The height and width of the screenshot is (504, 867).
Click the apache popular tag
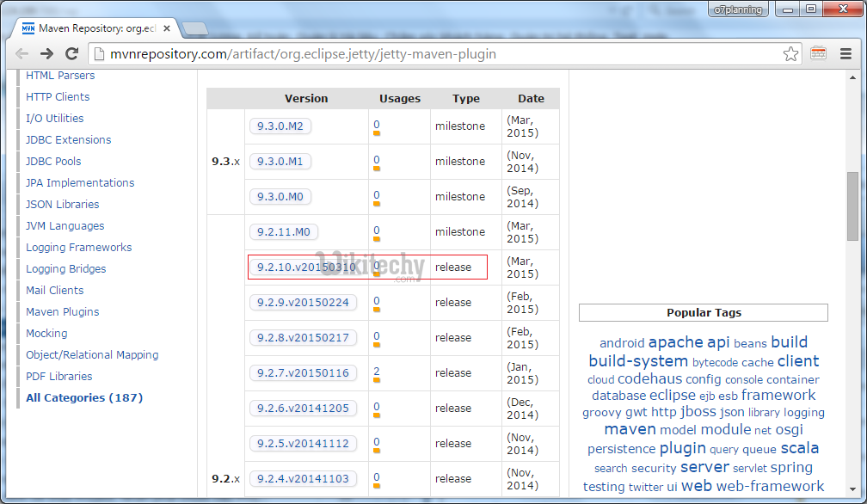[x=675, y=342]
